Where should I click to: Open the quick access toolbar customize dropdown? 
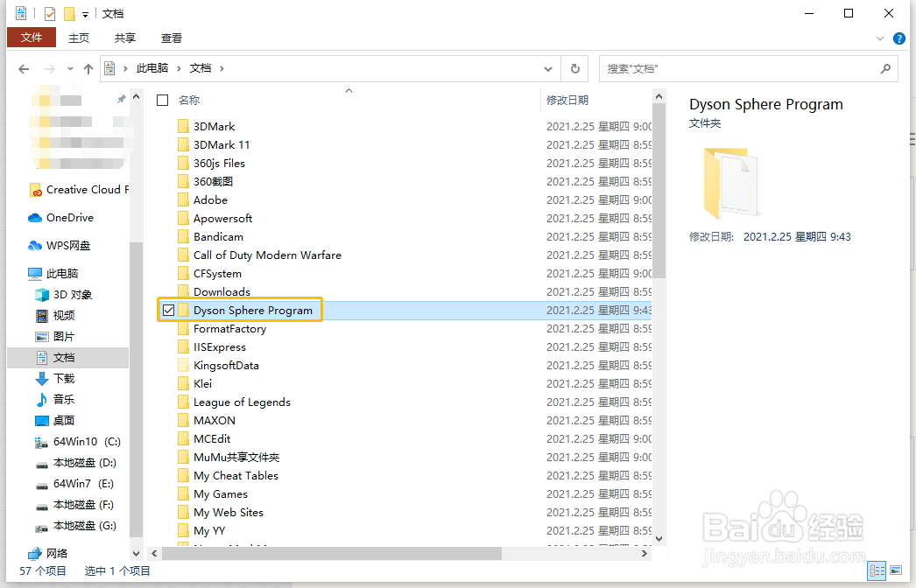tap(85, 14)
